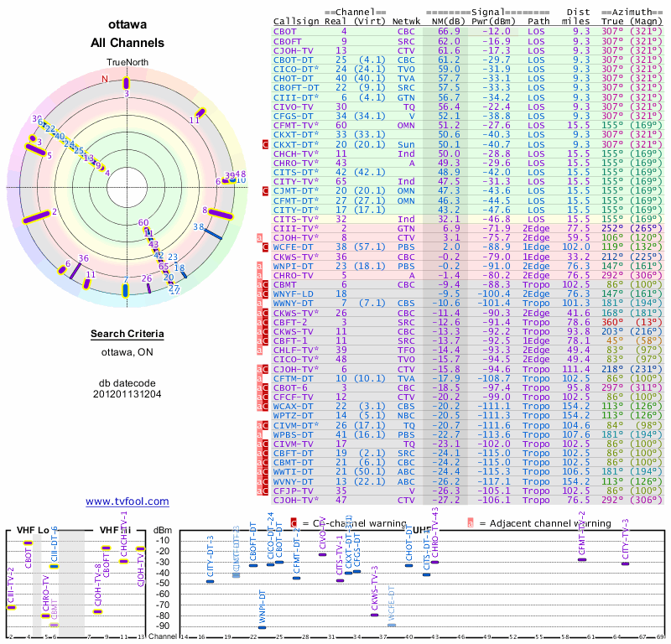
Task: Click the CICO-DT* callsign
Action: pos(296,69)
